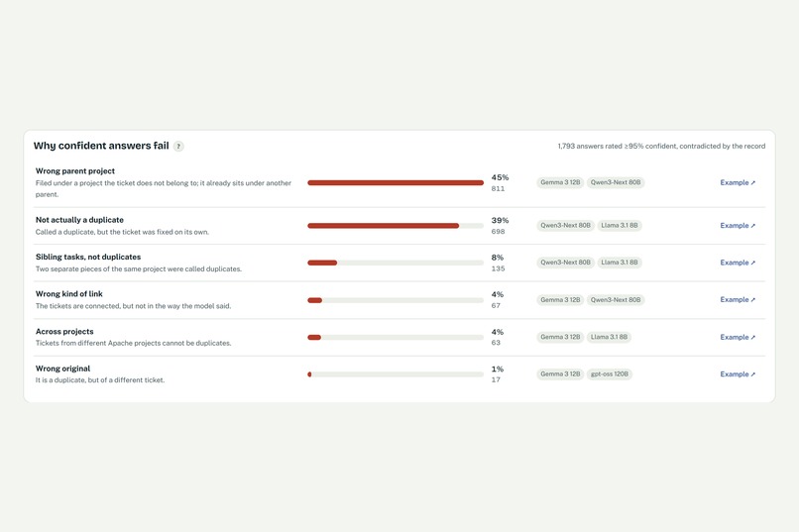
Task: Click description 'Two separate pieces of the same project'
Action: point(139,269)
